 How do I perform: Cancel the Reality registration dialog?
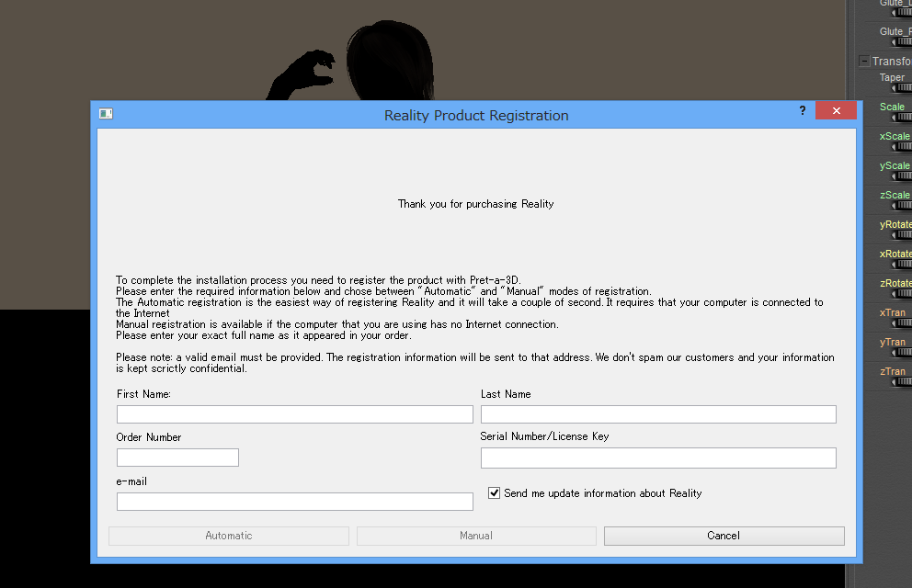point(724,536)
